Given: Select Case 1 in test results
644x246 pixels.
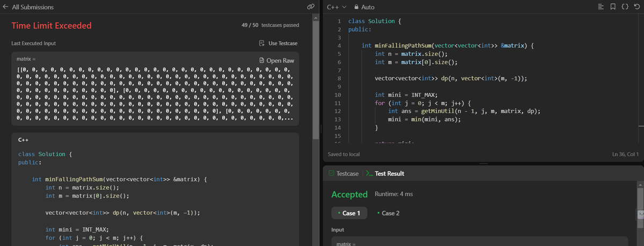Looking at the screenshot, I should (349, 213).
